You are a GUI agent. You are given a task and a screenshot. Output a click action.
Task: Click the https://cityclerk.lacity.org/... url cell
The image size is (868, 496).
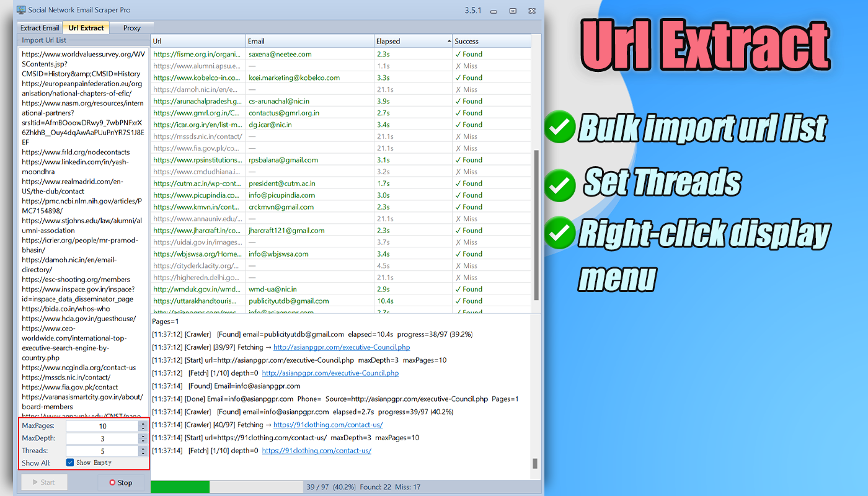pos(198,266)
